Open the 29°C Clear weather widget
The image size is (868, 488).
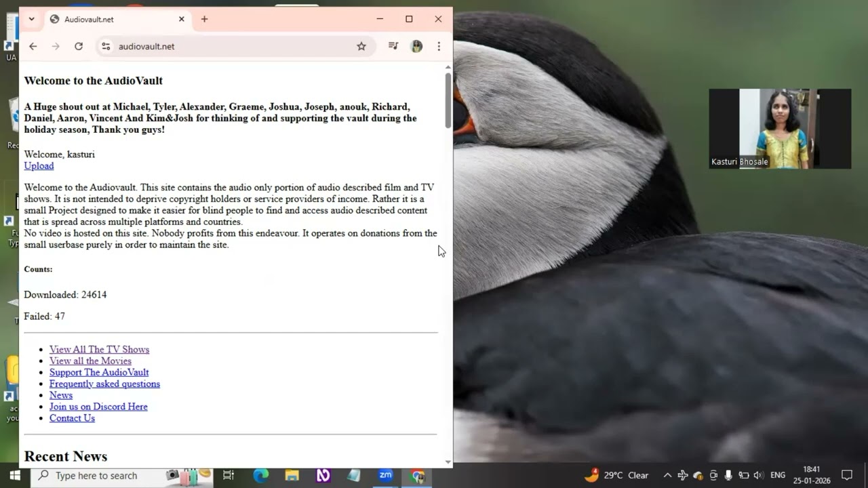[616, 475]
